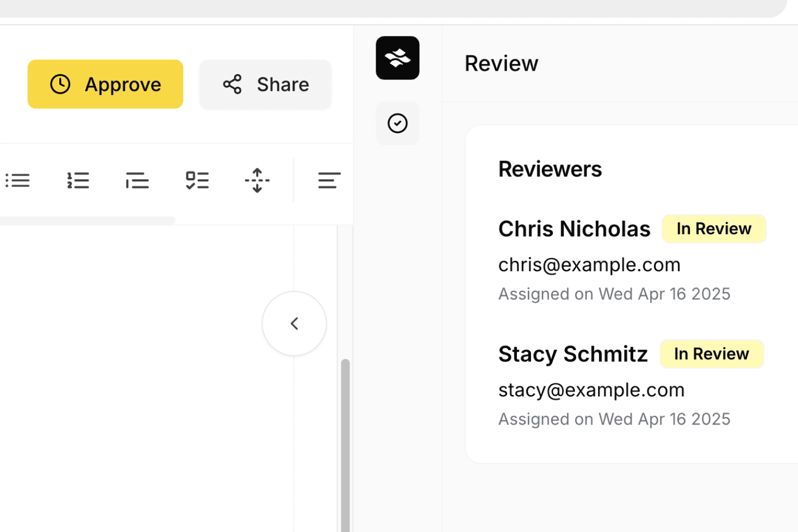Viewport: 798px width, 532px height.
Task: Insert a task checklist from the toolbar
Action: [197, 180]
